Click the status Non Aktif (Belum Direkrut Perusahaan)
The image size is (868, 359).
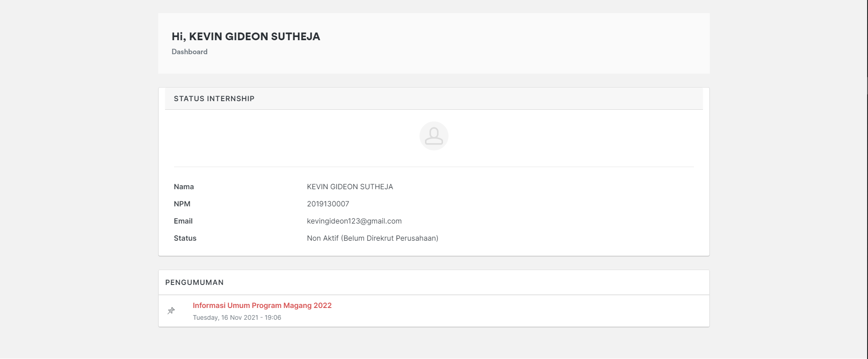coord(373,238)
